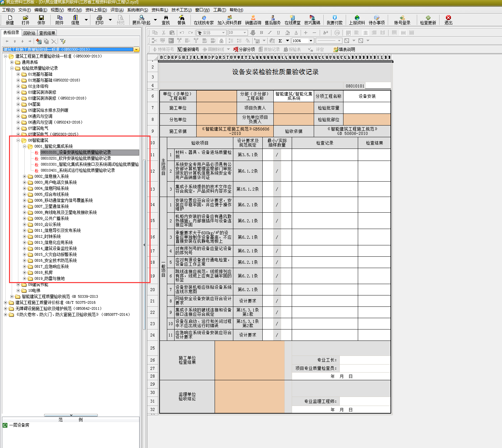Click the left panel collapse arrow

144,245
